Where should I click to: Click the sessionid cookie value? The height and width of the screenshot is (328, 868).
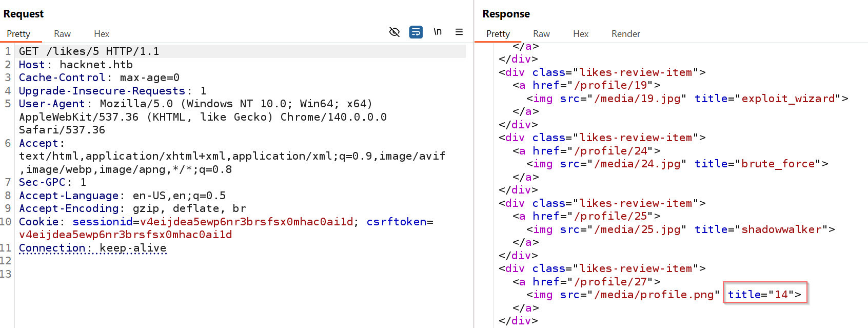246,222
